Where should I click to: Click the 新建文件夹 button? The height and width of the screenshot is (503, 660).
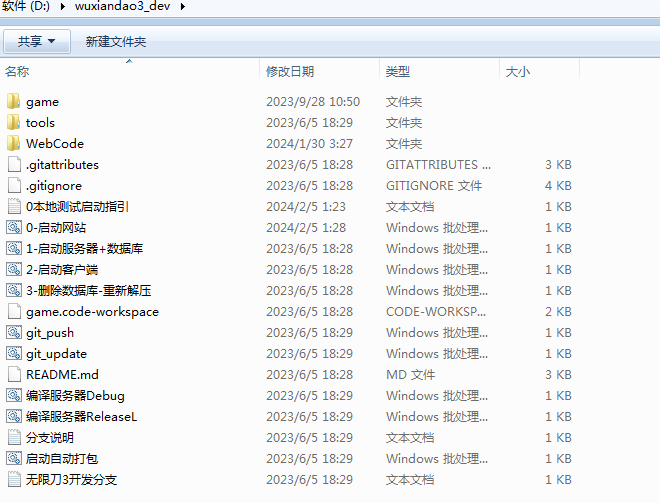116,41
